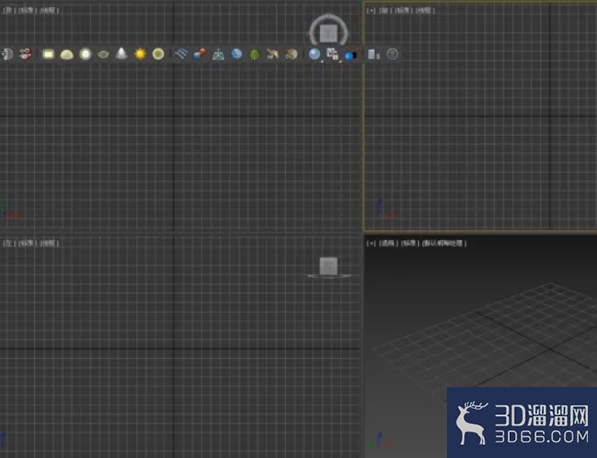
Task: Create a V-Ray sphere light (glowing ball icon)
Action: [x=85, y=54]
